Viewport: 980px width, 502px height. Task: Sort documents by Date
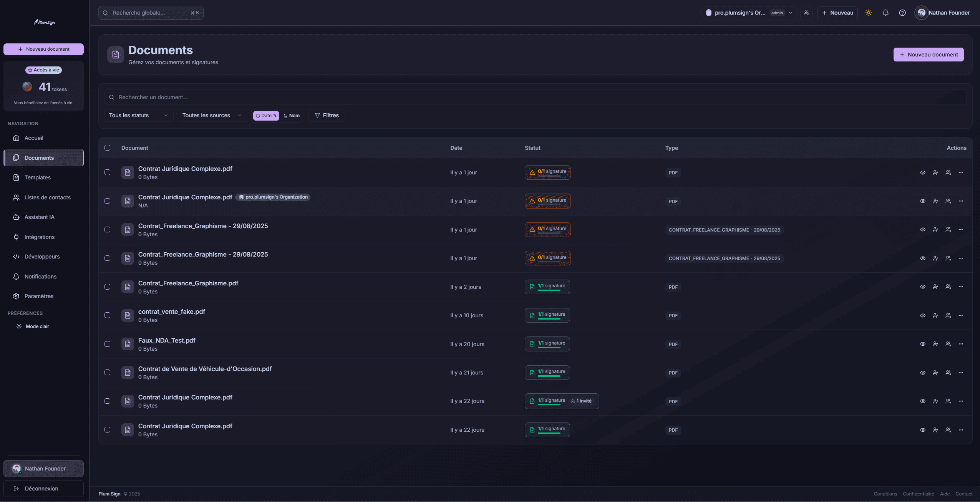pos(266,116)
